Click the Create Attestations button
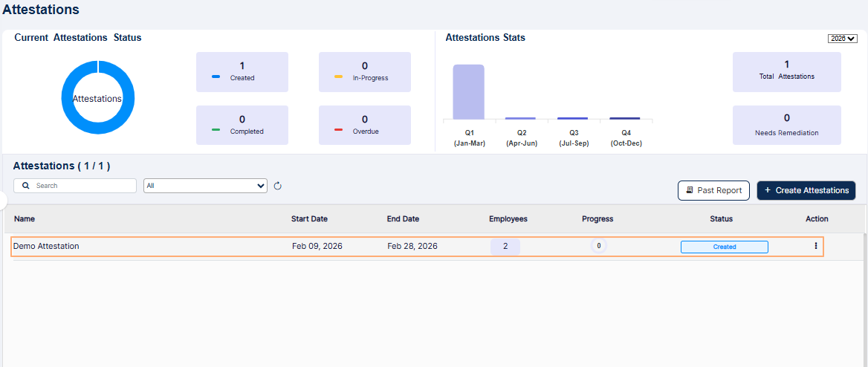The width and height of the screenshot is (868, 367). point(806,191)
